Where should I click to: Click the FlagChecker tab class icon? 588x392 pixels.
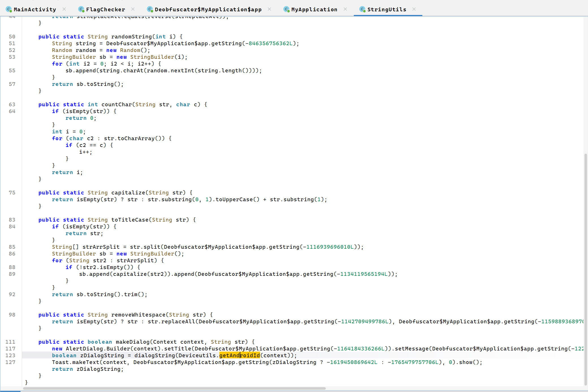(81, 9)
